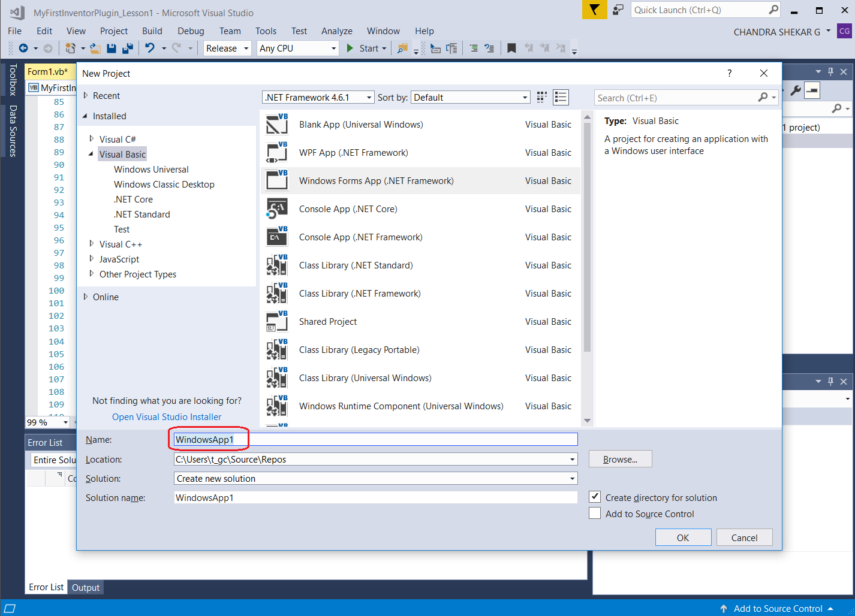Select the Windows Forms App template icon
This screenshot has width=855, height=616.
[x=276, y=180]
